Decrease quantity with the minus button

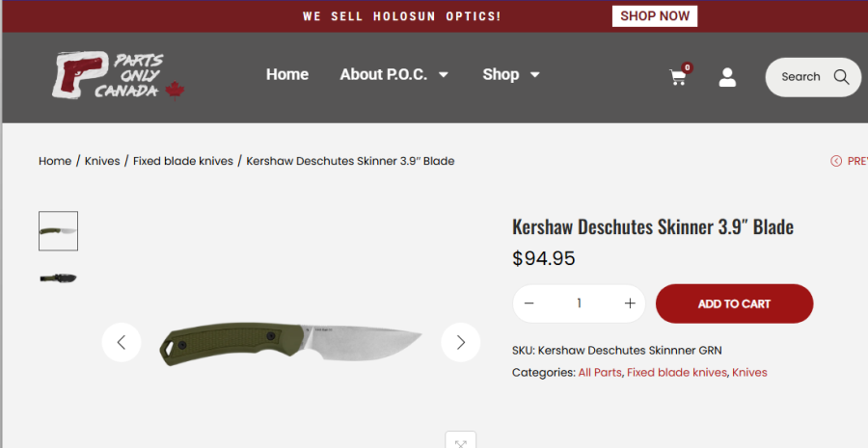coord(529,303)
